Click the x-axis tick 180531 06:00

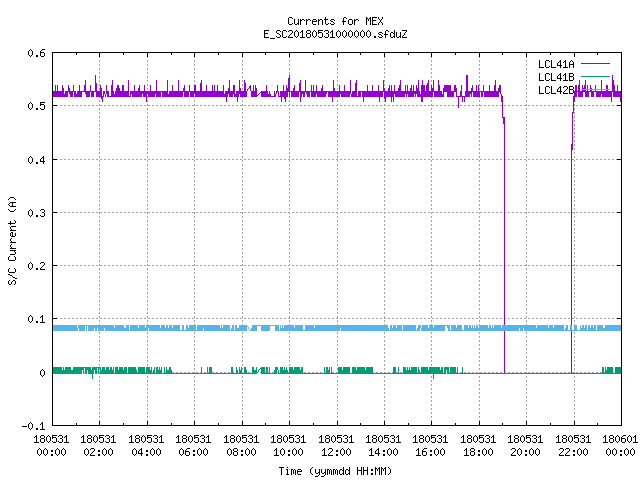tap(193, 446)
